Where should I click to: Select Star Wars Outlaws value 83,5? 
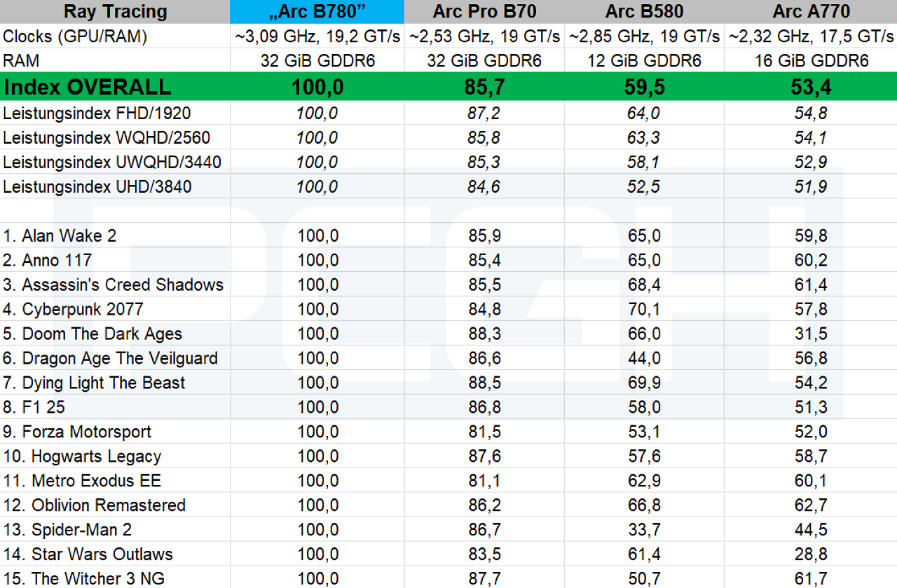point(484,554)
